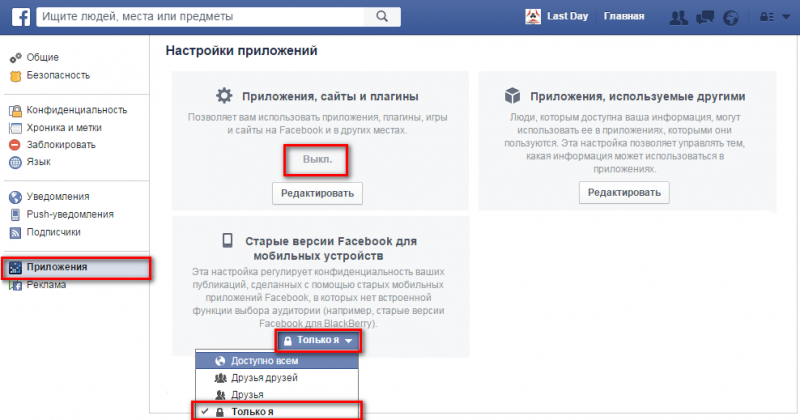This screenshot has height=420, width=800.
Task: Click the lock icon next to Конфиденциальность
Action: pos(15,110)
